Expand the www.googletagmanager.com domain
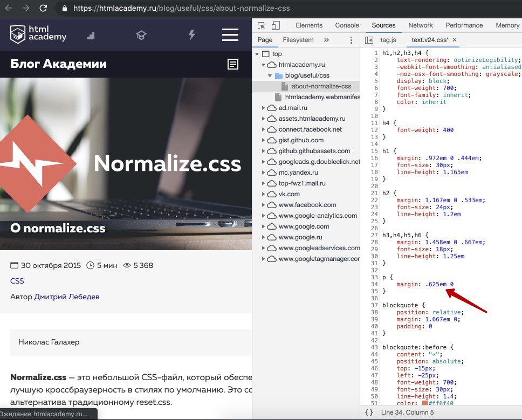 (x=263, y=259)
